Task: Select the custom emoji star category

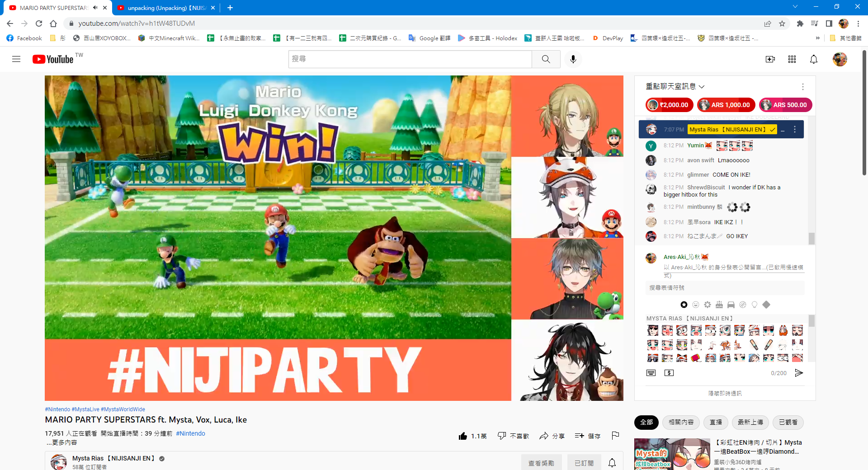Action: coord(684,305)
